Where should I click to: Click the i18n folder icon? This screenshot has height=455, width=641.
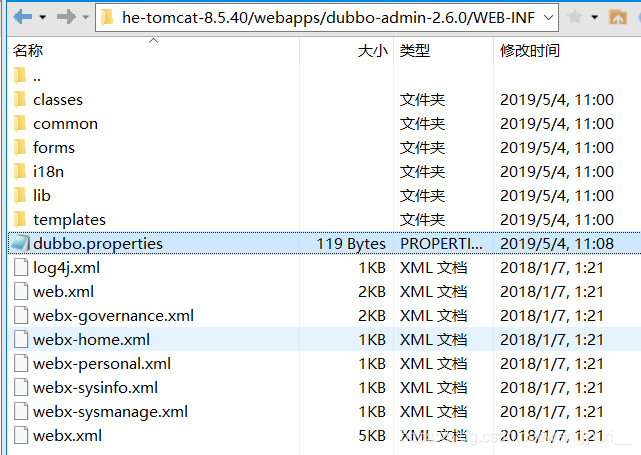pyautogui.click(x=20, y=172)
